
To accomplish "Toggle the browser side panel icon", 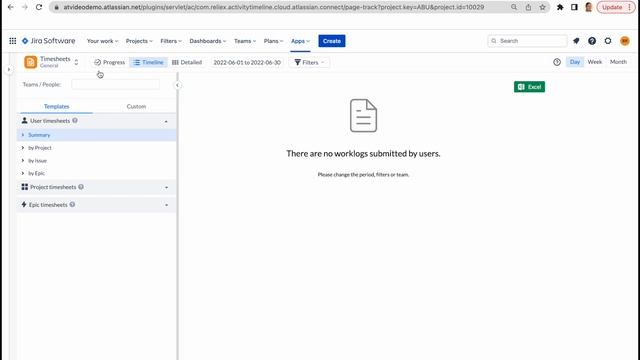I will pos(574,7).
